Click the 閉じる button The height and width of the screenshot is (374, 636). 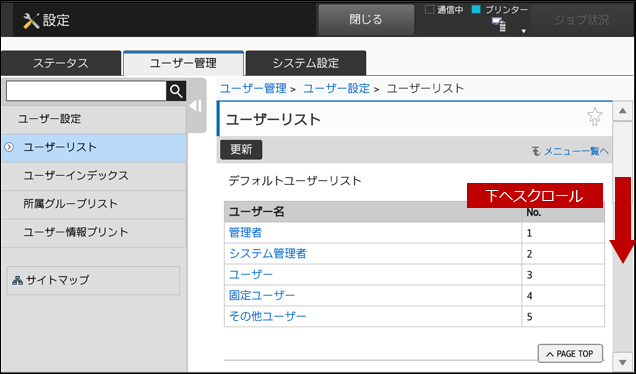pos(366,19)
